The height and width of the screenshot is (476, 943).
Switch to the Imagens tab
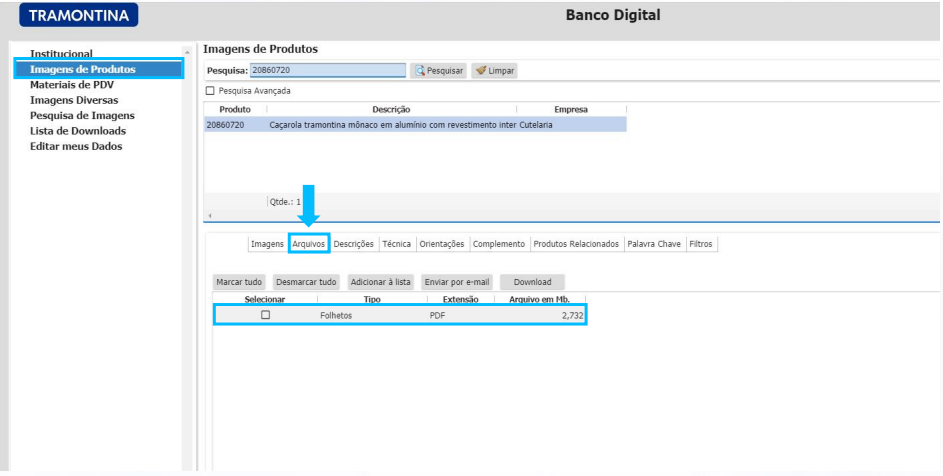(x=267, y=244)
